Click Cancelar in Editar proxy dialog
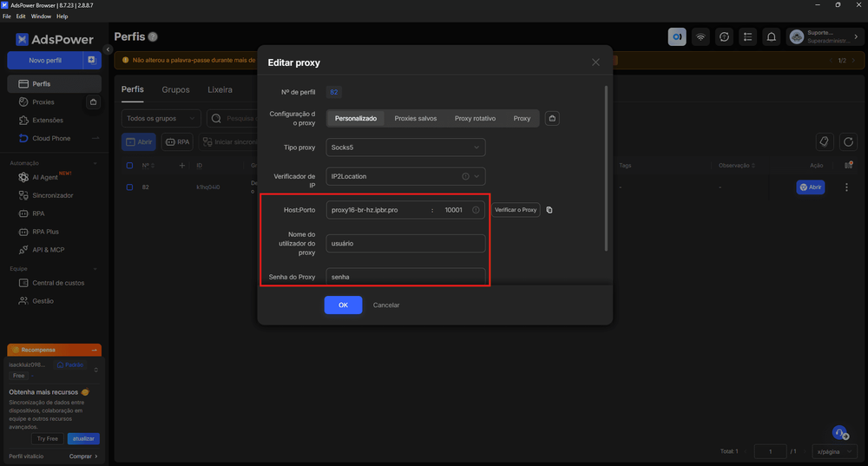 click(x=386, y=305)
